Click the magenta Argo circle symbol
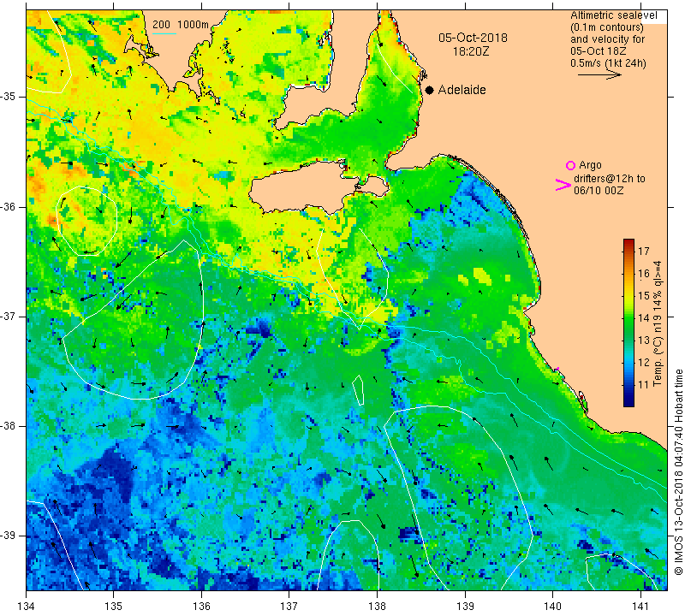This screenshot has height=616, width=685. click(570, 165)
